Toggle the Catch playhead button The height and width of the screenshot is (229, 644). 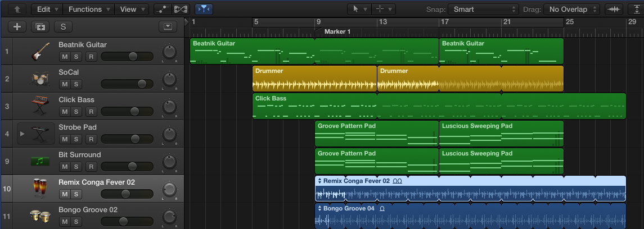pyautogui.click(x=204, y=9)
